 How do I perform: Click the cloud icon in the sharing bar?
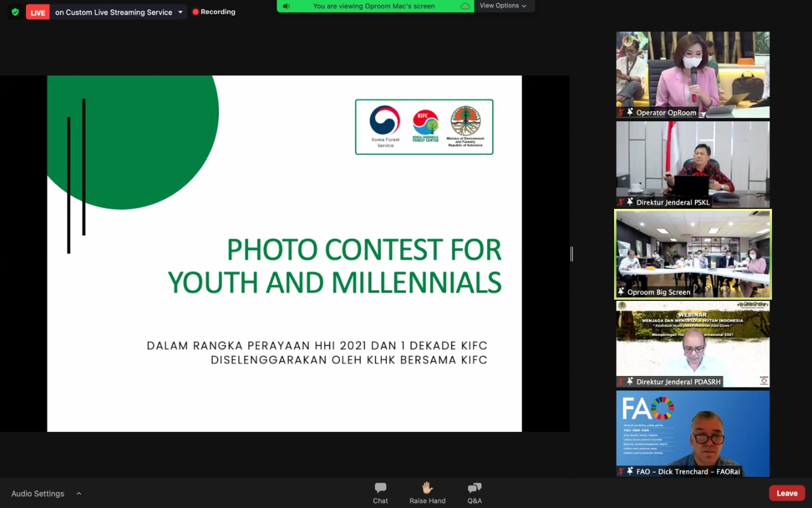[x=465, y=6]
